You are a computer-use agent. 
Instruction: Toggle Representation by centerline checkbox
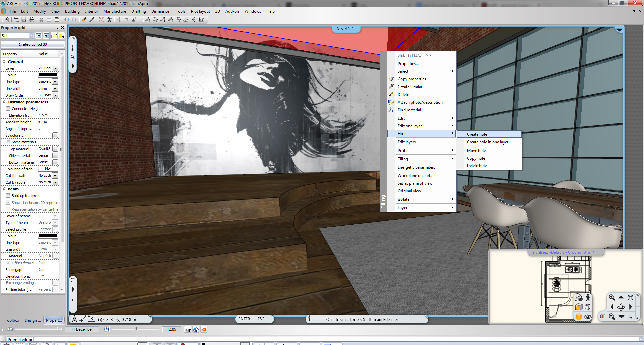click(x=8, y=209)
